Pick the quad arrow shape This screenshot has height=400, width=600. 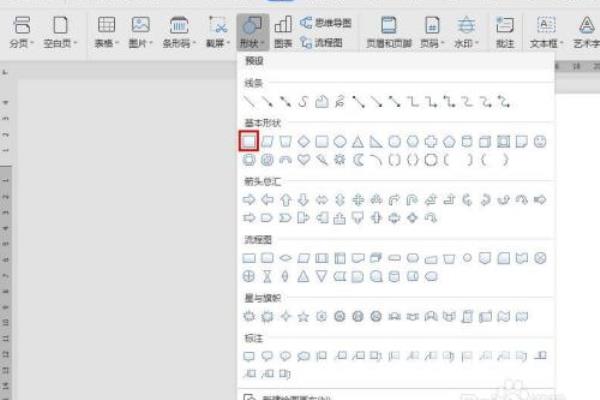click(x=358, y=199)
